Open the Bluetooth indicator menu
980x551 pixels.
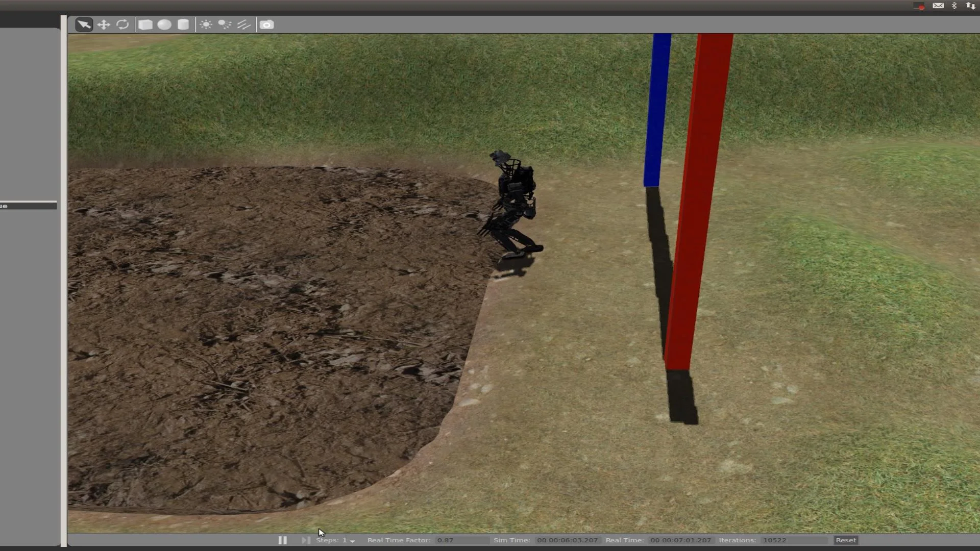pyautogui.click(x=954, y=6)
